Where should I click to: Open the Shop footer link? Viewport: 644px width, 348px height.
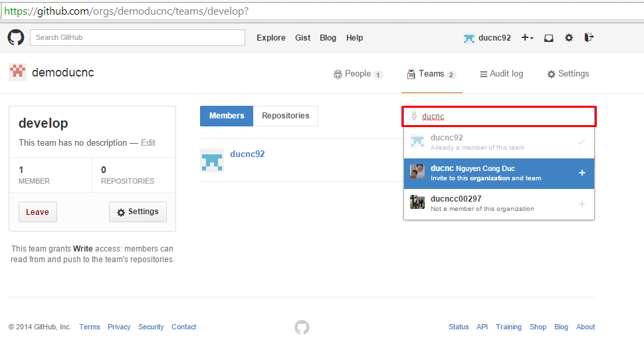[x=538, y=327]
